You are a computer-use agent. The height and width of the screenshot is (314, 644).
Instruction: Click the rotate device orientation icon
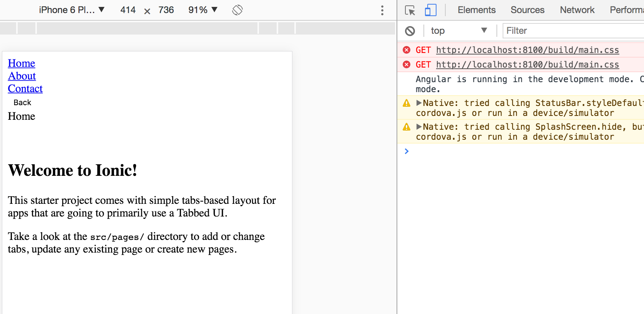(237, 10)
